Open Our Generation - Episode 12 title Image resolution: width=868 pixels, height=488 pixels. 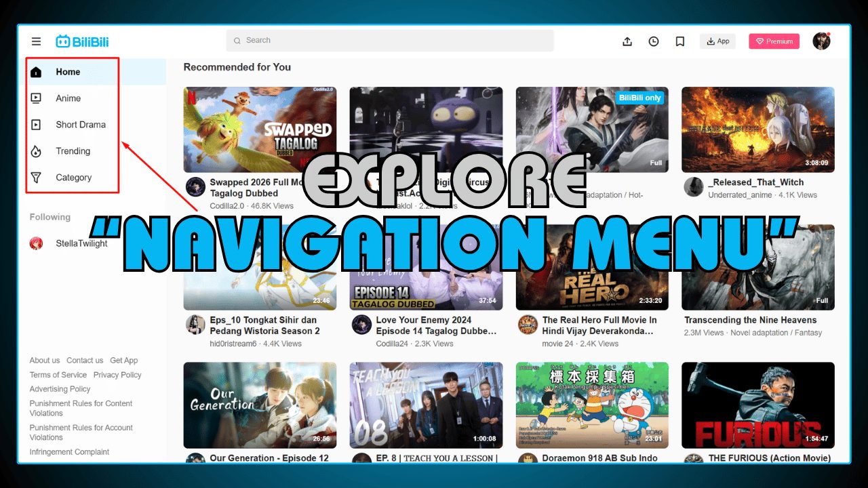[x=269, y=458]
